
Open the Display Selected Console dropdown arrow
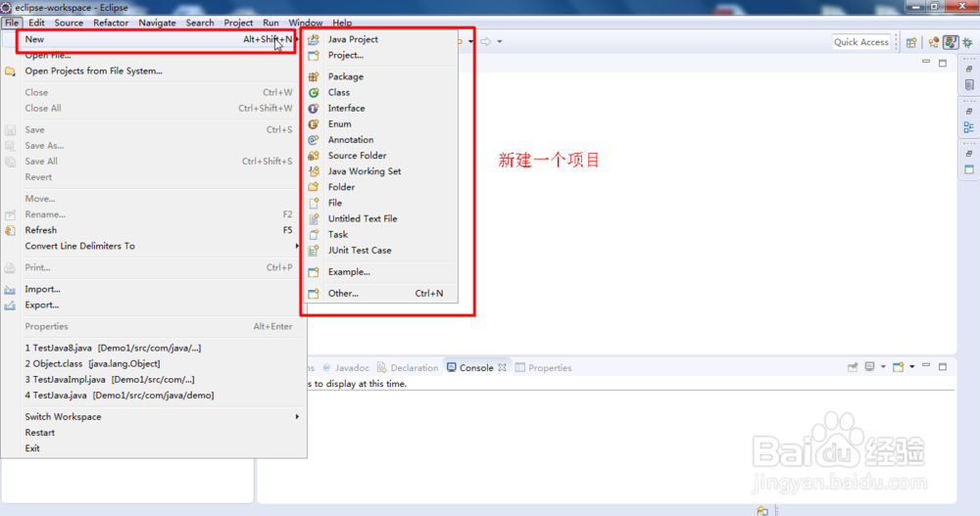pyautogui.click(x=883, y=367)
